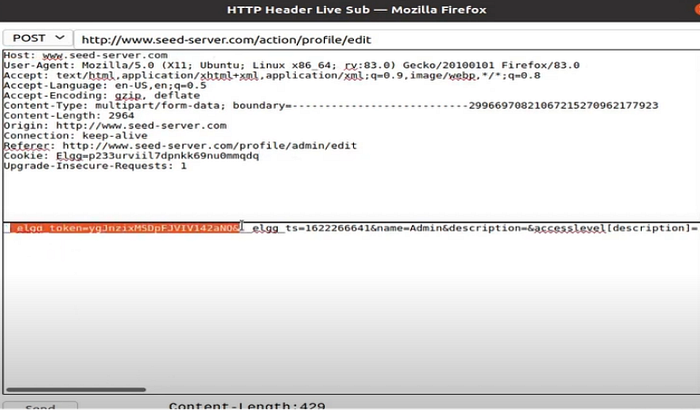Screen dimensions: 700x410
Task: Click the highlighted __elgg_token text
Action: click(125, 228)
